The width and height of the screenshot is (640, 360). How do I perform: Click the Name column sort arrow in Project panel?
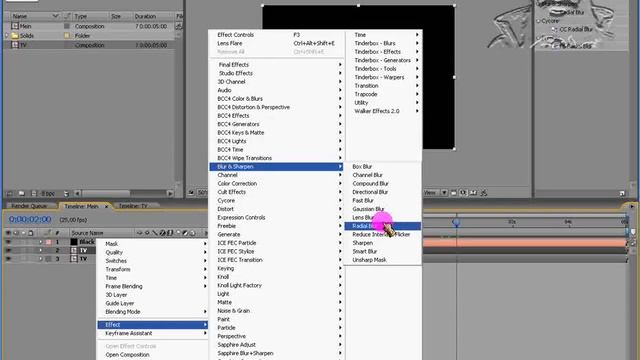55,16
